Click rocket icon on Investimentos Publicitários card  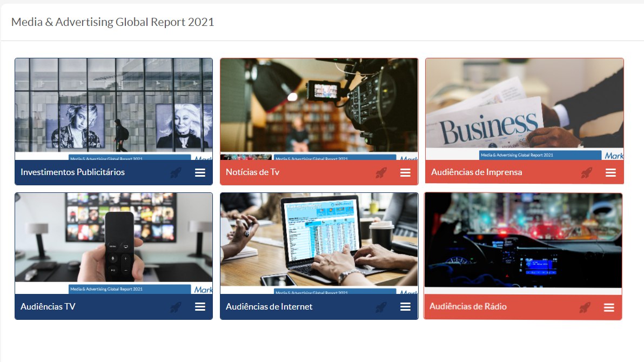pos(176,173)
